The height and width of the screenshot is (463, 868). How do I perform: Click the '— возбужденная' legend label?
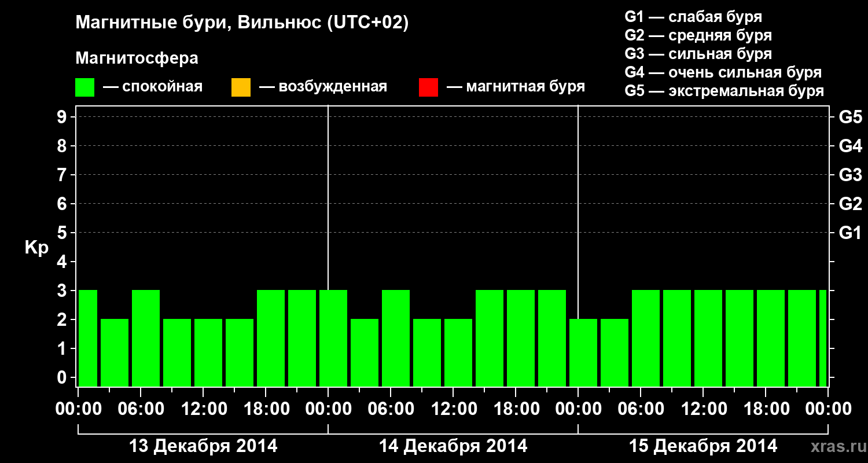[323, 87]
